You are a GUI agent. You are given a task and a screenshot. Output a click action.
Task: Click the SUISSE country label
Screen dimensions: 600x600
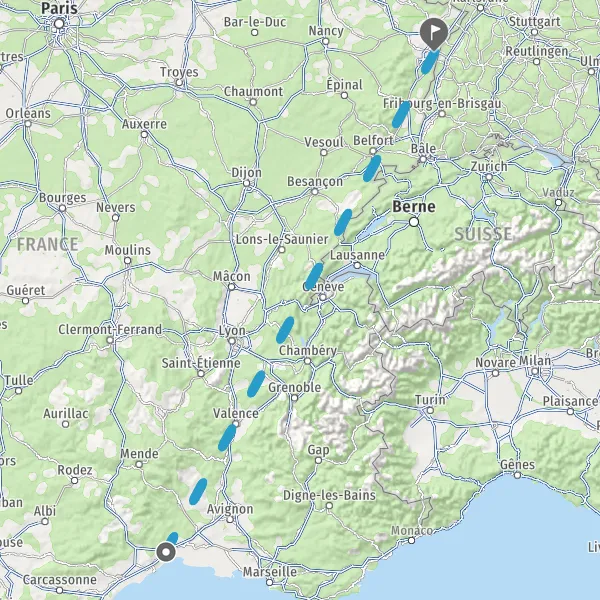click(x=483, y=234)
